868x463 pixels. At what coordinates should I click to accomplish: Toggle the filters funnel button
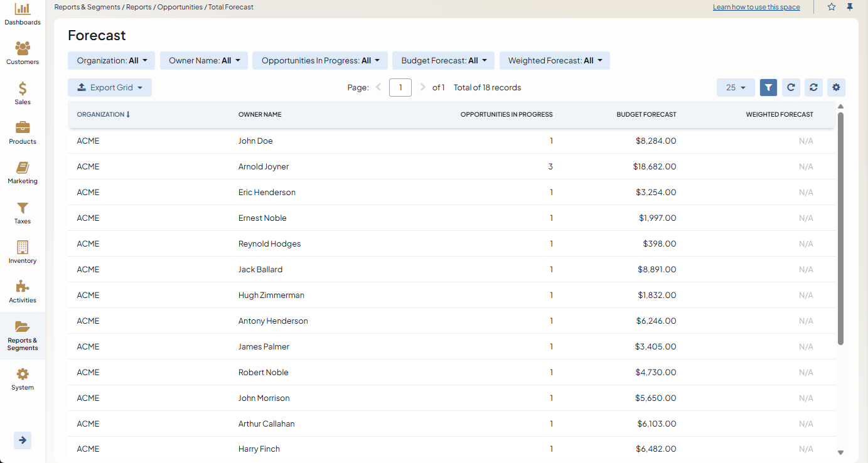click(x=768, y=88)
